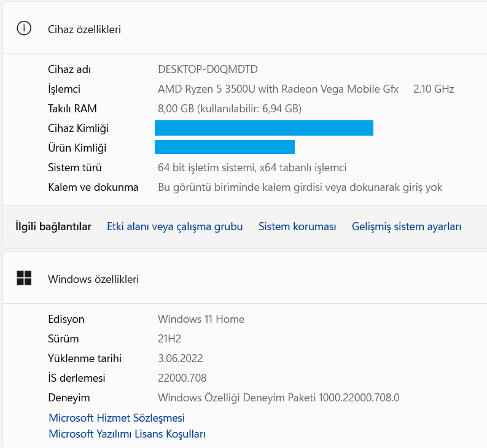
Task: Click the Windows Özelliği Deneyim Paketi value
Action: pos(278,398)
